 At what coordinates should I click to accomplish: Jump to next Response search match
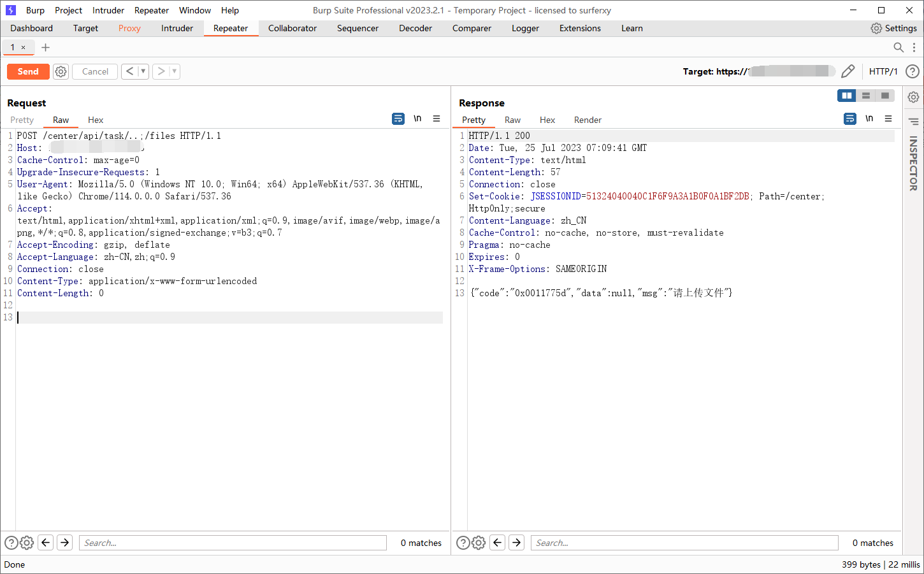[517, 543]
